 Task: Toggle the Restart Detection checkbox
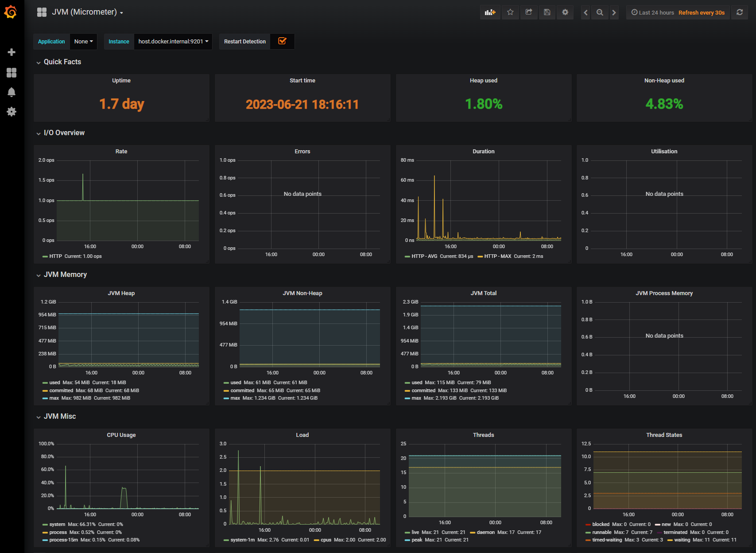282,41
